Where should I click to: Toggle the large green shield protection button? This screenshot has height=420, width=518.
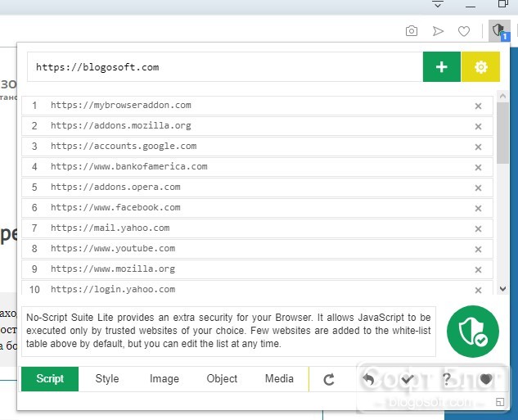[x=473, y=332]
